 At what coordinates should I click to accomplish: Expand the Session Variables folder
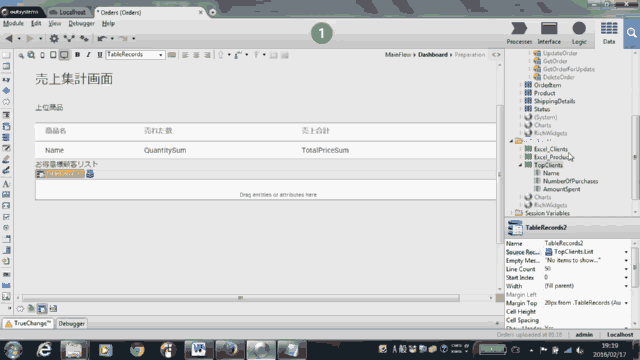(x=512, y=213)
